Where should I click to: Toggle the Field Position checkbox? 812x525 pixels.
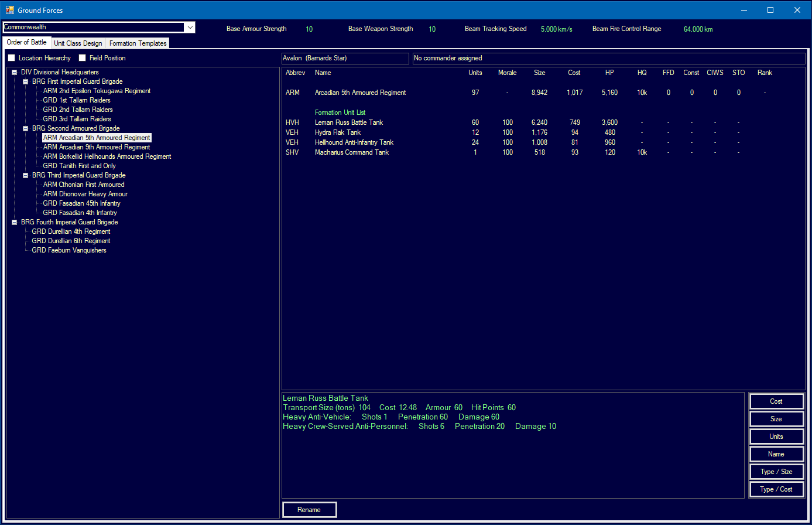[83, 58]
